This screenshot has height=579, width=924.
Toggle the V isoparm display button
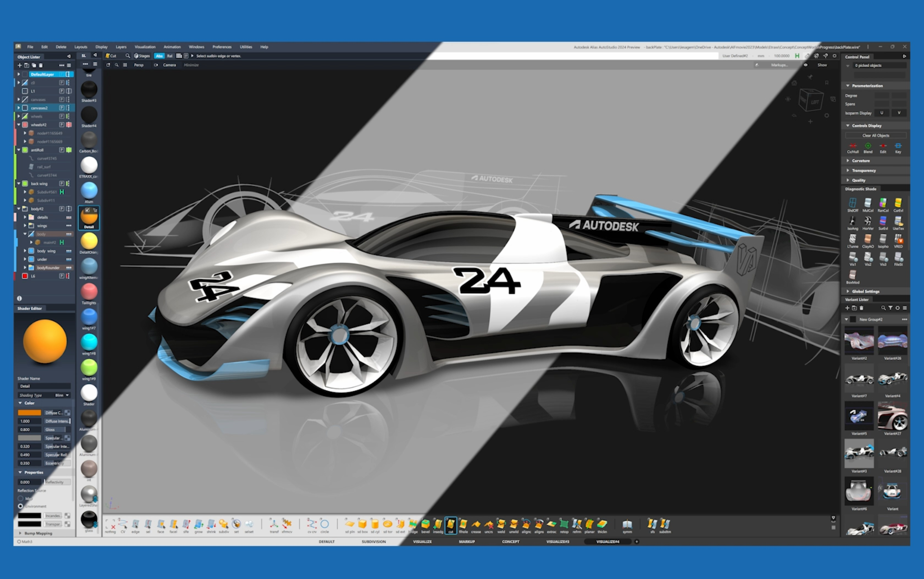pyautogui.click(x=899, y=113)
